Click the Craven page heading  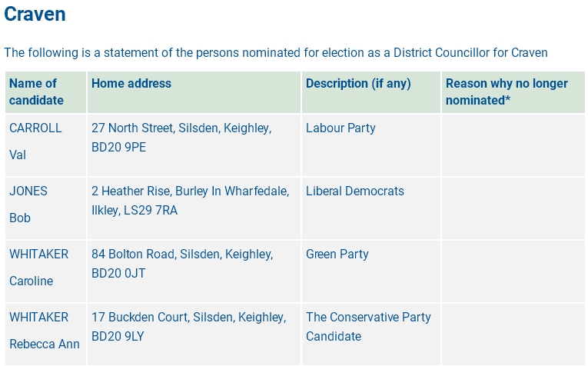click(x=35, y=14)
